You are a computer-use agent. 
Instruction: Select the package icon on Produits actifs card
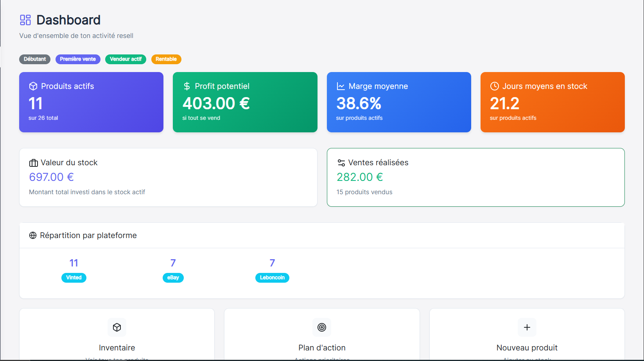(33, 86)
